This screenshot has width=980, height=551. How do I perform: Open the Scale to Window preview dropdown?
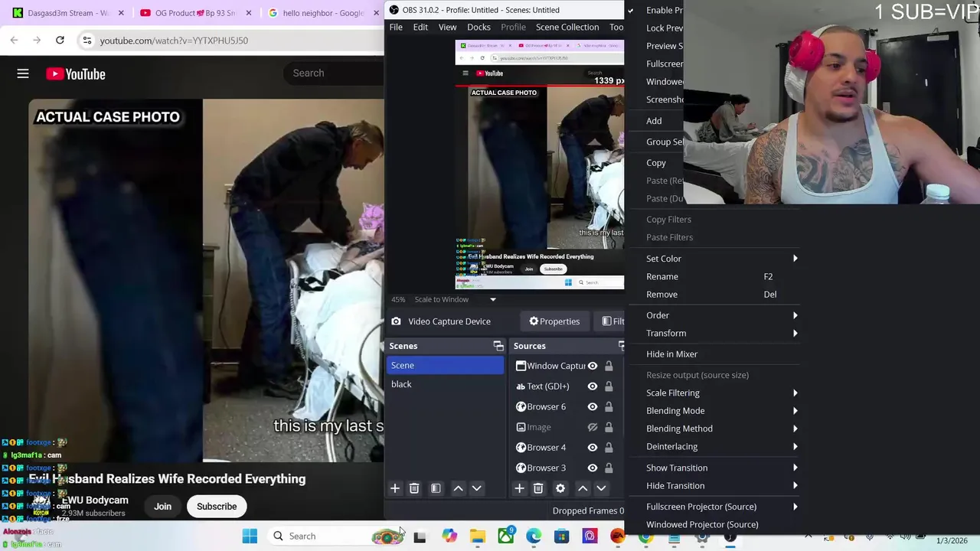pyautogui.click(x=456, y=299)
